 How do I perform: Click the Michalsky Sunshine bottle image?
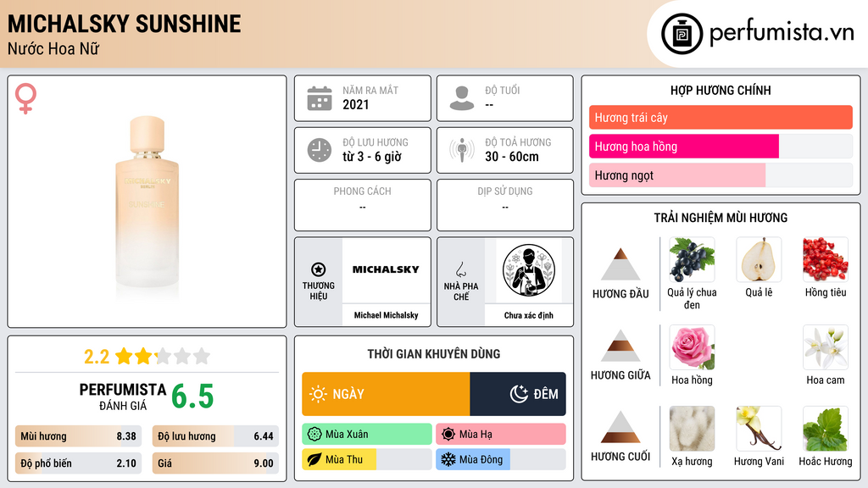(x=147, y=202)
